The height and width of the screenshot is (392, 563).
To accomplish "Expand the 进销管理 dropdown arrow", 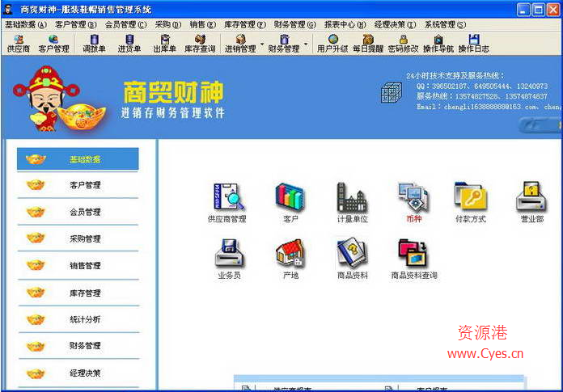I will point(262,44).
